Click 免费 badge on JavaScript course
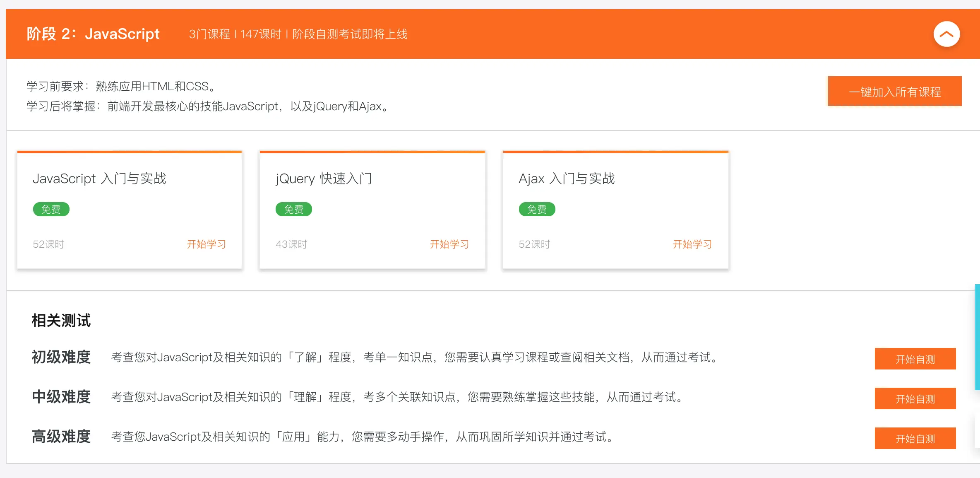The height and width of the screenshot is (478, 980). pos(51,209)
